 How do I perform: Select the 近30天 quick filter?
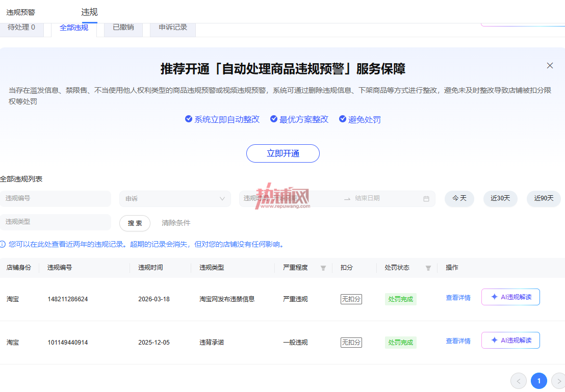500,198
